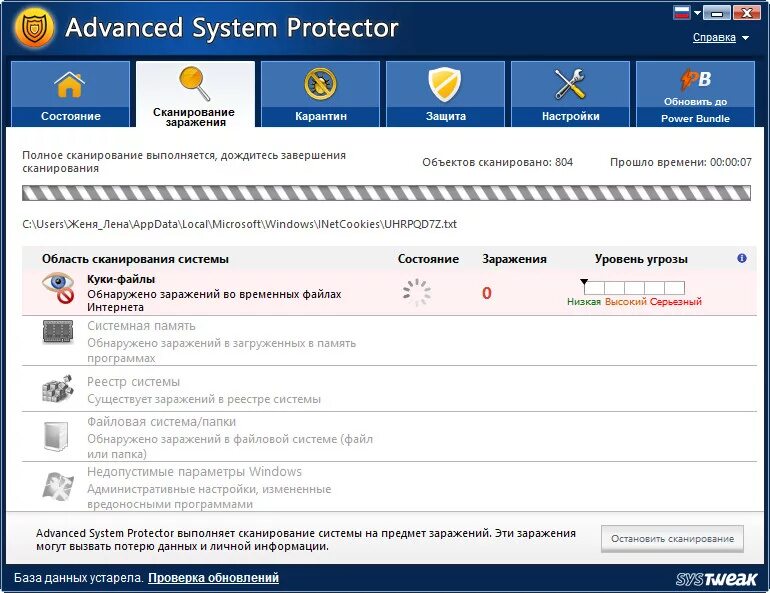Click the house icon on Состояние tab
This screenshot has height=593, width=770.
[x=70, y=84]
